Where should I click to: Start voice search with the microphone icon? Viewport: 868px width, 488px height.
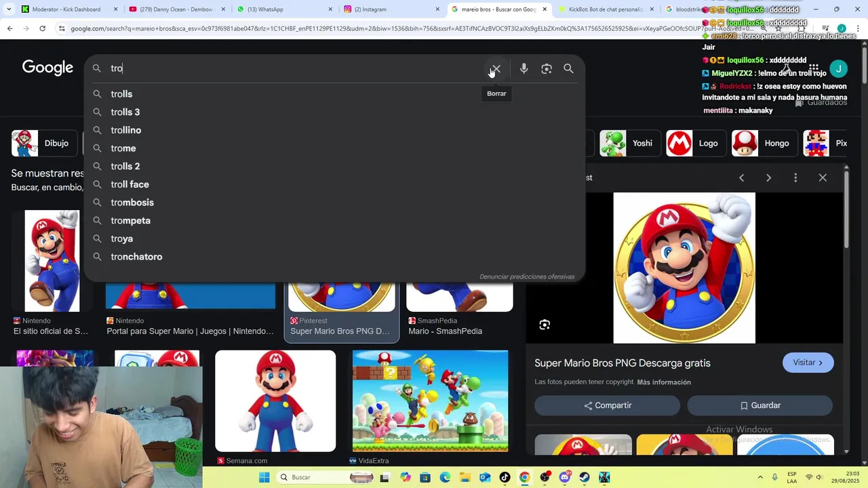524,68
